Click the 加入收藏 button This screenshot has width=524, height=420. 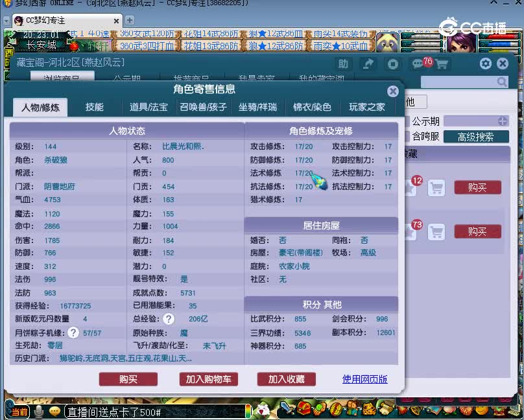point(287,379)
